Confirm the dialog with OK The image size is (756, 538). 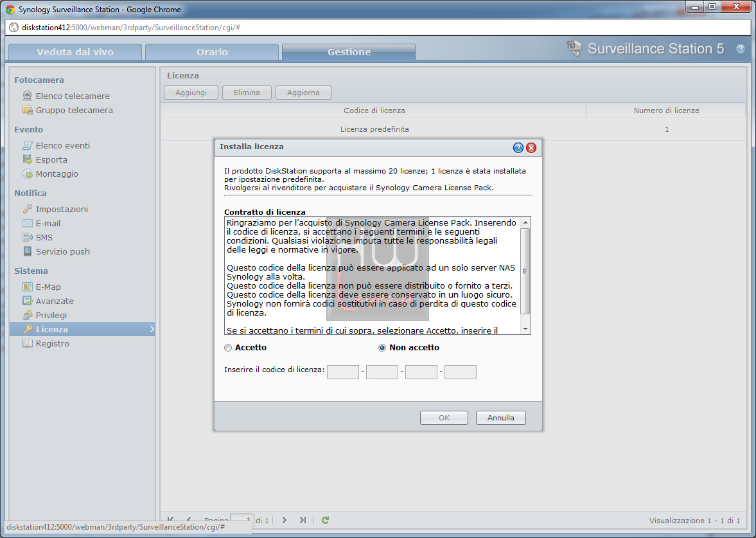pyautogui.click(x=444, y=418)
